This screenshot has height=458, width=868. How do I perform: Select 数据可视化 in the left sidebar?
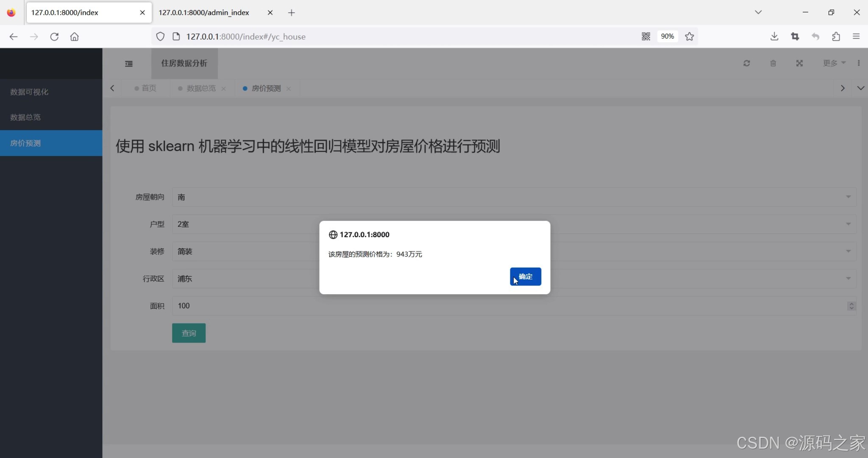coord(28,92)
